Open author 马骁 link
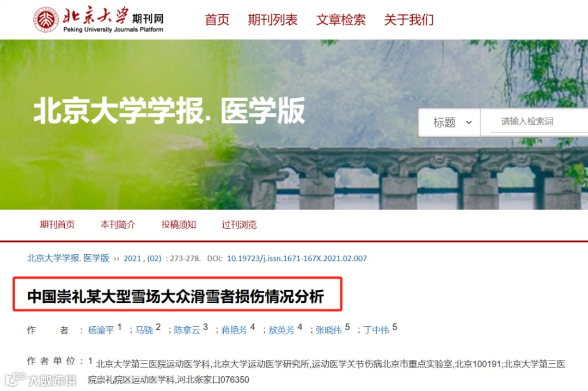588x391 pixels. 144,330
